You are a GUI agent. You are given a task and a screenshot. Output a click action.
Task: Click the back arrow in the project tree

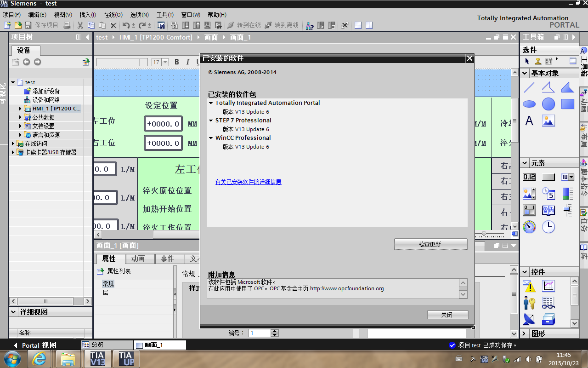coord(26,62)
